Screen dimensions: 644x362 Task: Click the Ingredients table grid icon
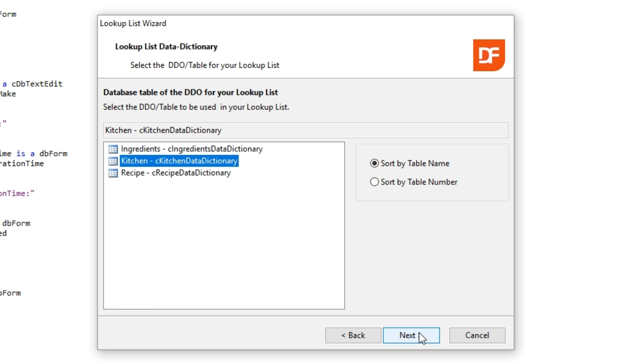[x=113, y=149]
